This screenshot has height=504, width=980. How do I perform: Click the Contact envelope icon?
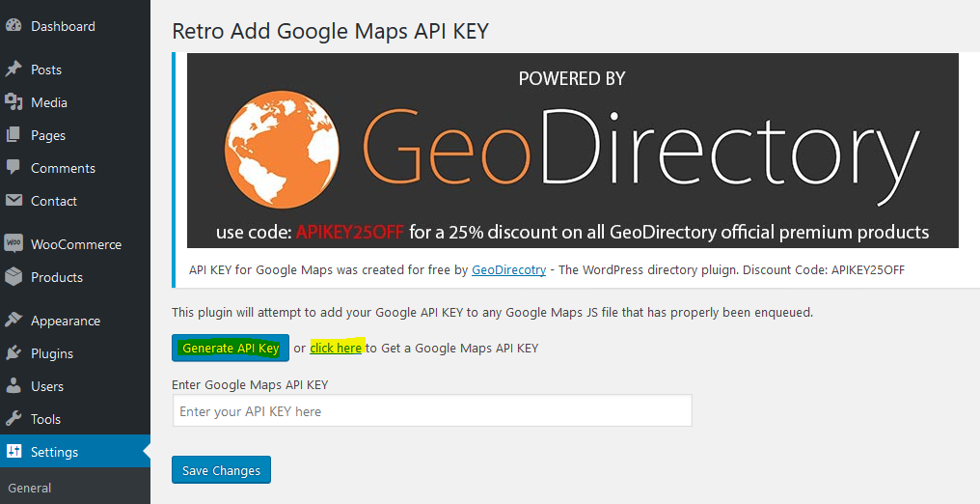pyautogui.click(x=14, y=201)
